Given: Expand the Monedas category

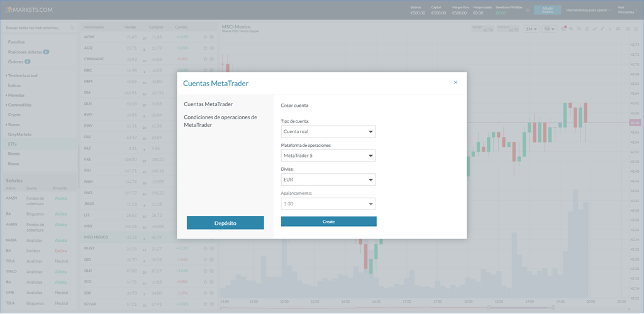Looking at the screenshot, I should point(16,95).
